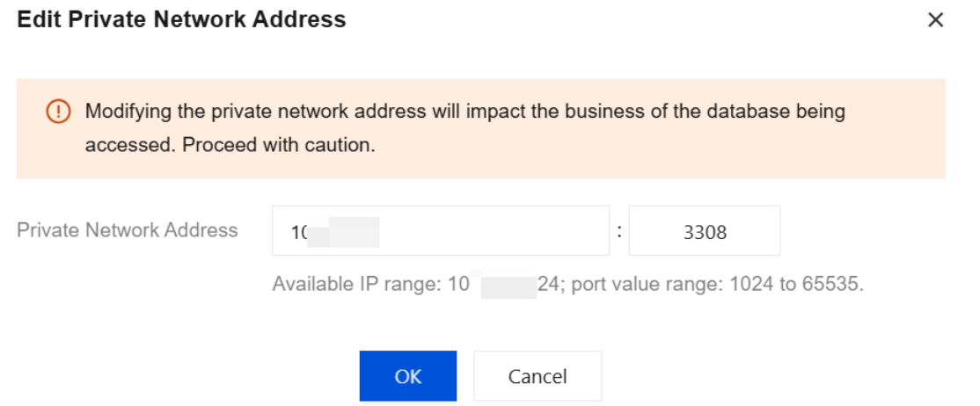Click the number 65535 in the hint
The height and width of the screenshot is (406, 980).
[x=832, y=285]
